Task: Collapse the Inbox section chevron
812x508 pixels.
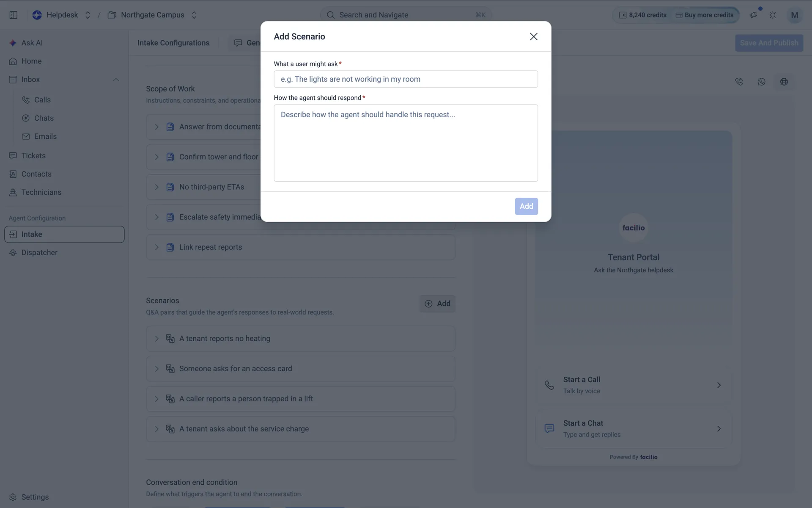Action: pyautogui.click(x=116, y=80)
